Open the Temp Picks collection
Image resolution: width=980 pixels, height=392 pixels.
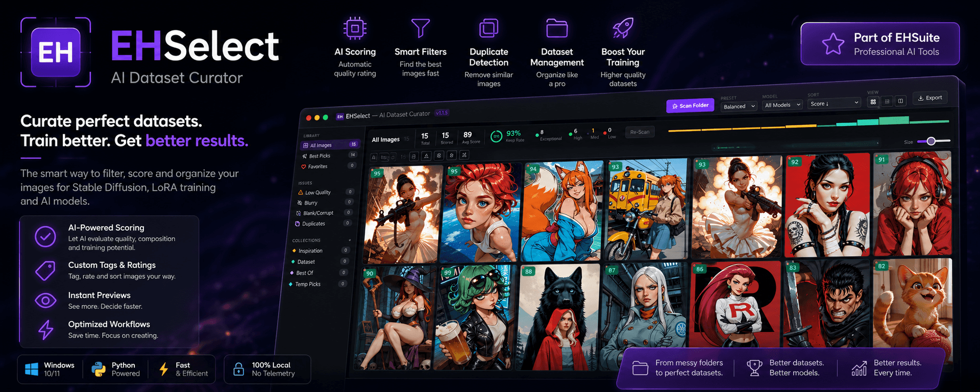pos(317,284)
